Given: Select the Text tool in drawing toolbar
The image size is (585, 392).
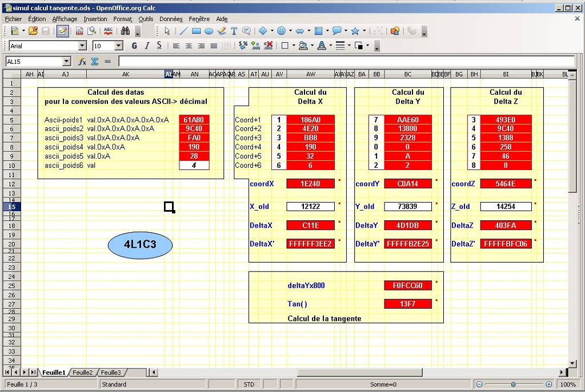Looking at the screenshot, I should (x=234, y=31).
